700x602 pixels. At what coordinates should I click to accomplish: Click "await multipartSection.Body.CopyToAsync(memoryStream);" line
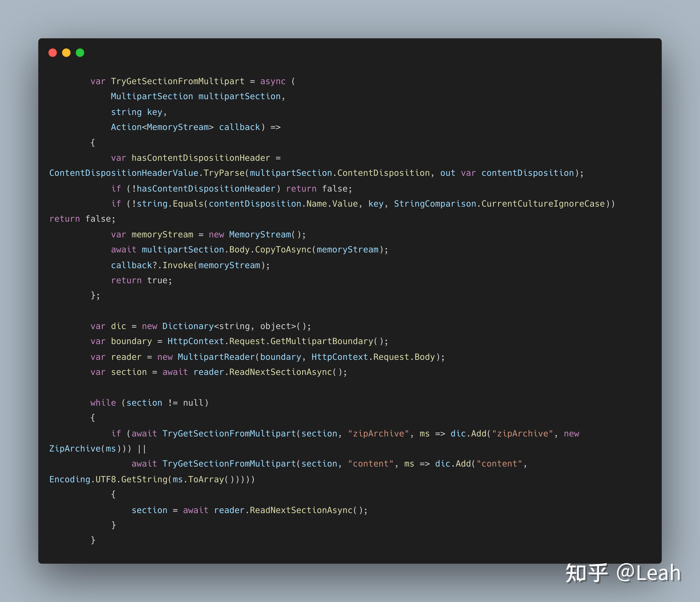[250, 250]
